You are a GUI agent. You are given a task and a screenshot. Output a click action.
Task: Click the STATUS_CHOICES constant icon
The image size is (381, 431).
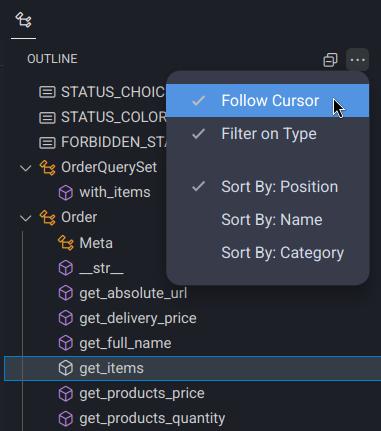pos(47,92)
